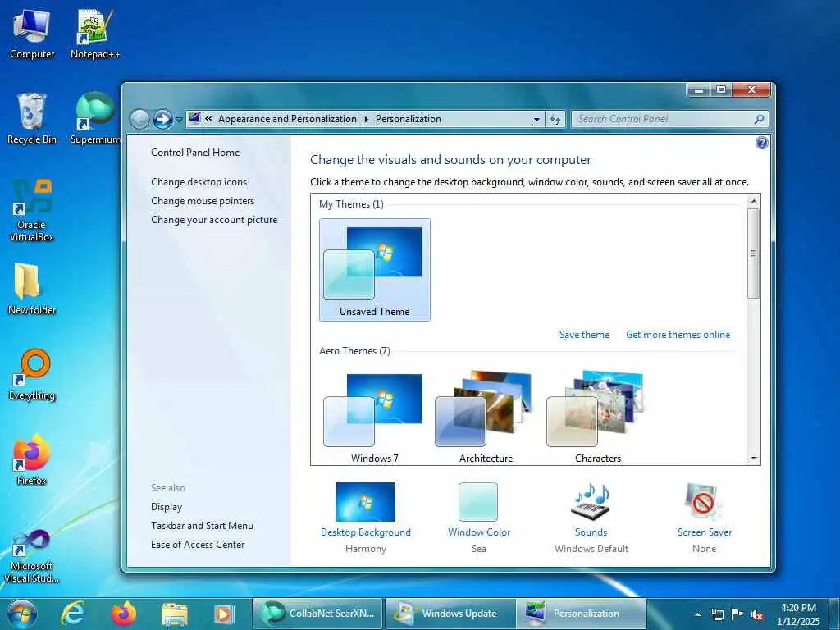This screenshot has width=840, height=630.
Task: Open Windows Explorer from the taskbar
Action: point(174,614)
